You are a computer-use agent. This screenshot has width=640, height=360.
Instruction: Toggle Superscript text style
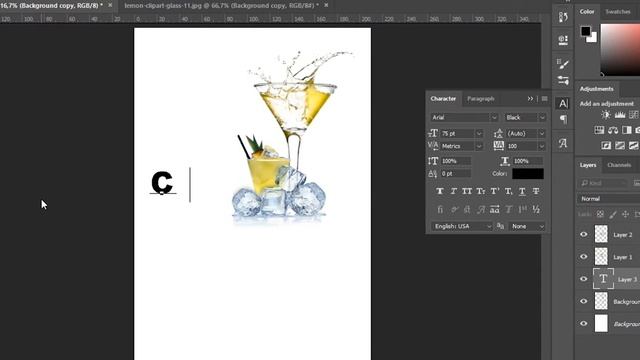click(x=495, y=191)
